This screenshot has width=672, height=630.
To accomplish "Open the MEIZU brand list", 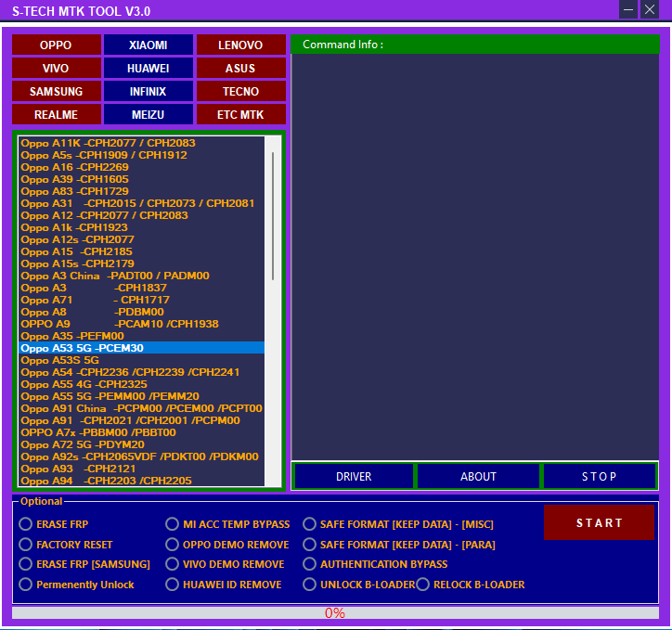I will tap(149, 114).
